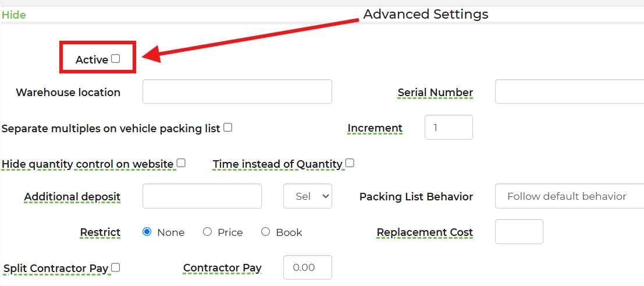Click the Additional deposit amount field
Viewport: 644px width, 286px height.
click(x=202, y=196)
